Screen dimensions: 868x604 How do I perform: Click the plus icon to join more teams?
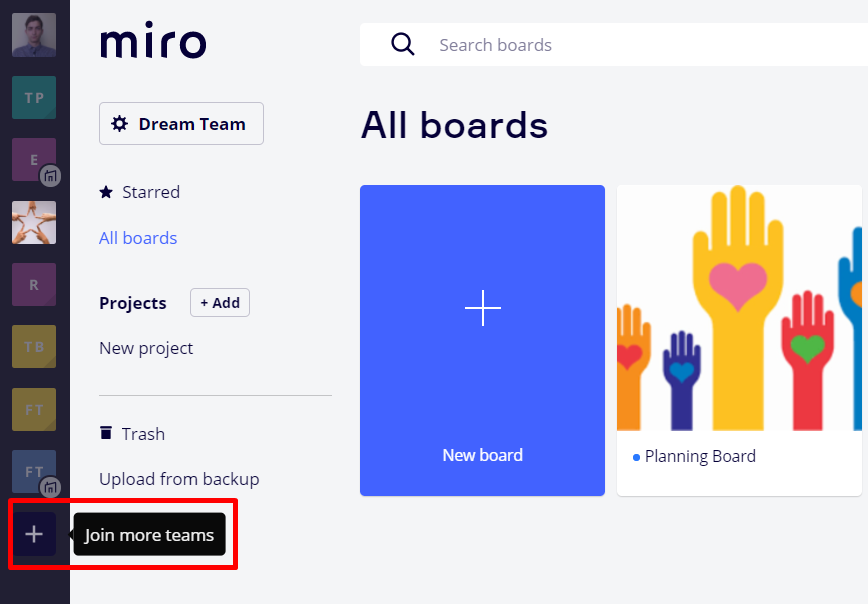[34, 534]
